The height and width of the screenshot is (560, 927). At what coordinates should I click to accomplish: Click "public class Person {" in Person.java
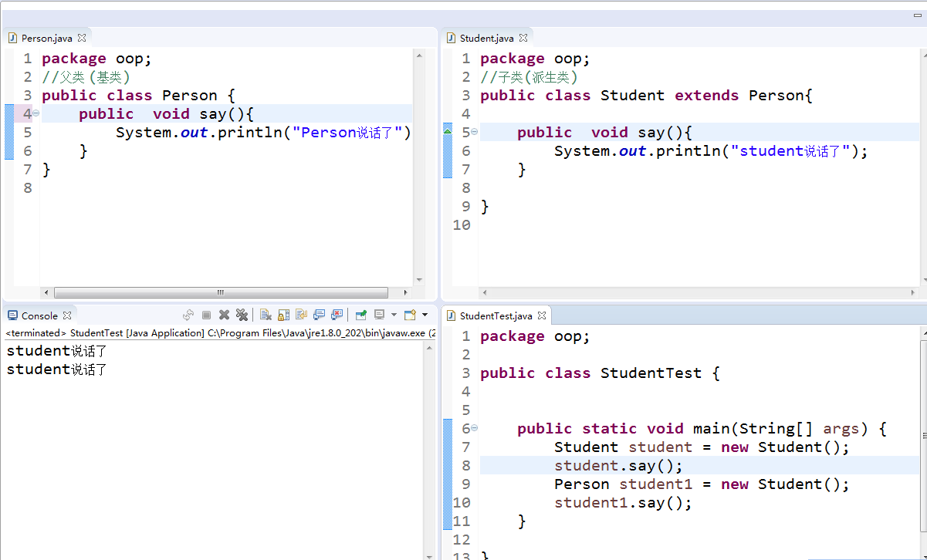(138, 95)
